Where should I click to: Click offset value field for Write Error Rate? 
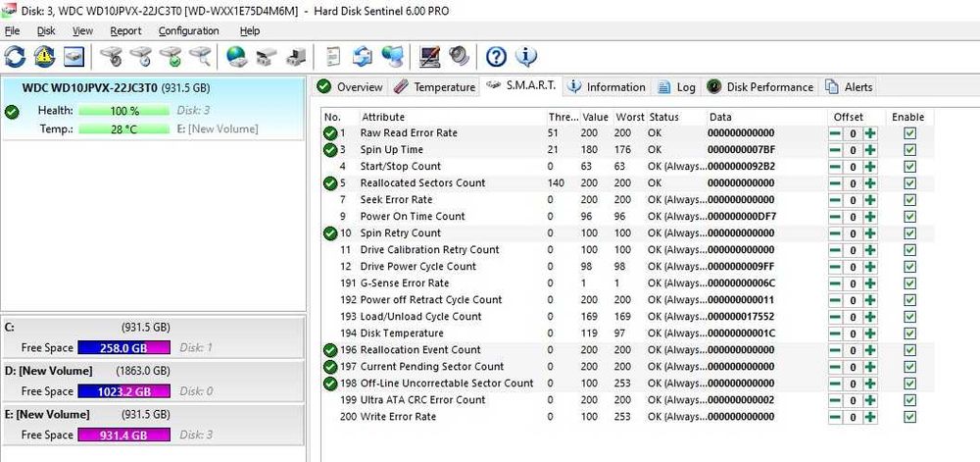(853, 417)
